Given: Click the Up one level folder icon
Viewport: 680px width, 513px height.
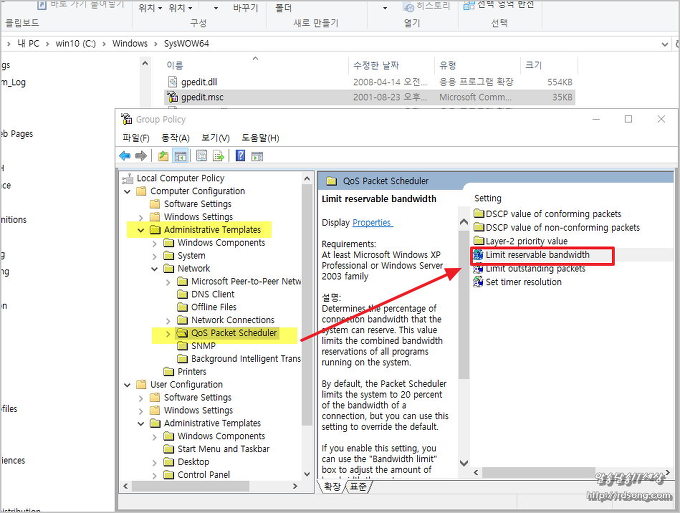Looking at the screenshot, I should click(x=163, y=156).
